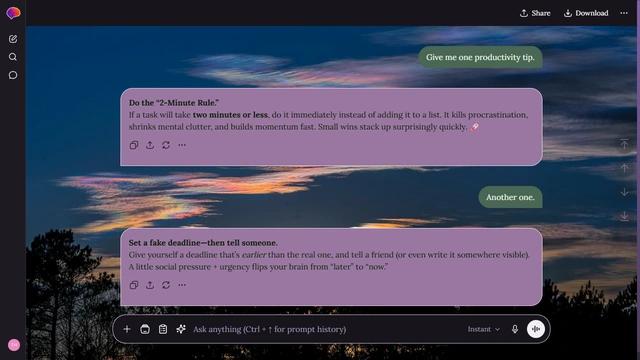Copy the fake deadline response
Screen dimensions: 640x360
click(134, 285)
